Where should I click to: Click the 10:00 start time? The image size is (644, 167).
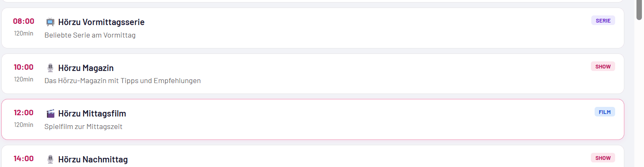click(x=23, y=67)
